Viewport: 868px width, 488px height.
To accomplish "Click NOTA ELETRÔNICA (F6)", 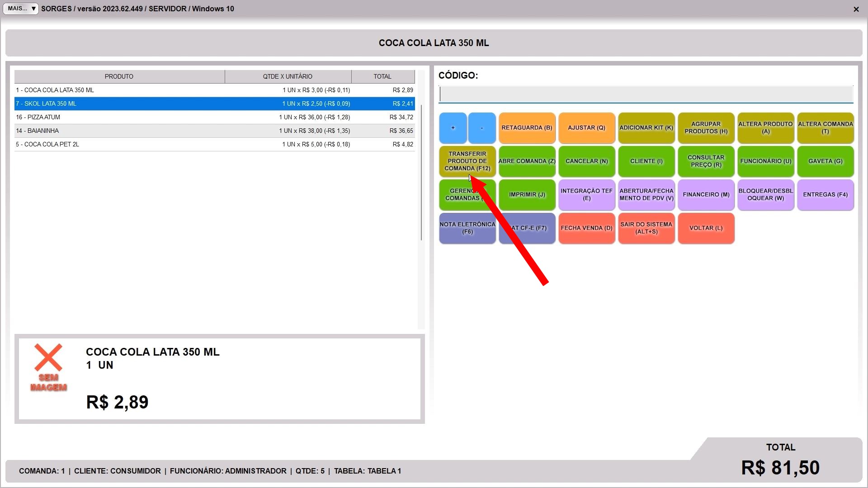I will tap(467, 228).
